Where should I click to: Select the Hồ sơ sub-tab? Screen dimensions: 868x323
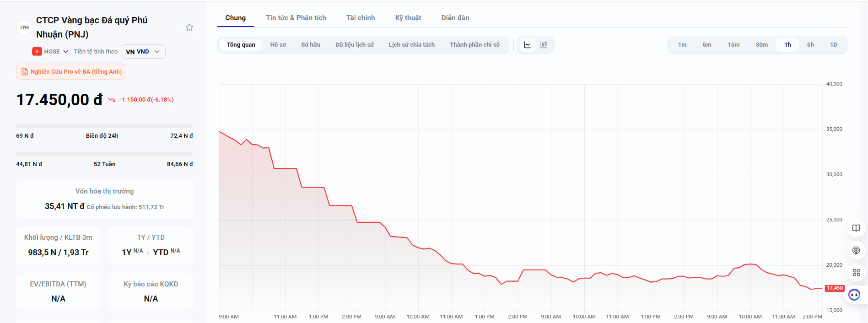(x=278, y=45)
